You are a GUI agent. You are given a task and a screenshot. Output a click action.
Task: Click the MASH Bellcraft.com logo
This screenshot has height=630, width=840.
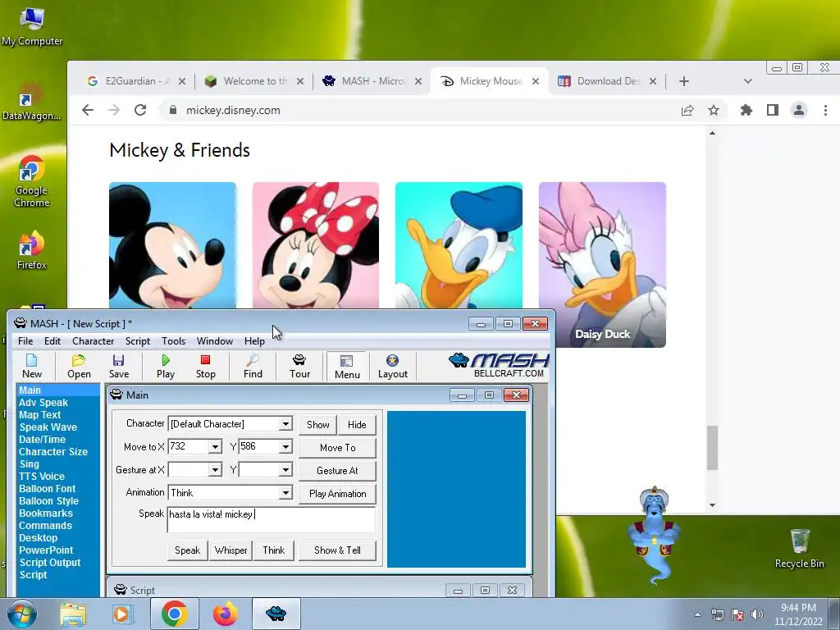500,365
